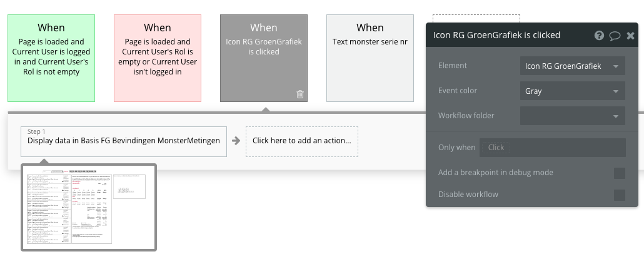Image resolution: width=644 pixels, height=264 pixels.
Task: Check the Disable workflow box
Action: tap(619, 195)
